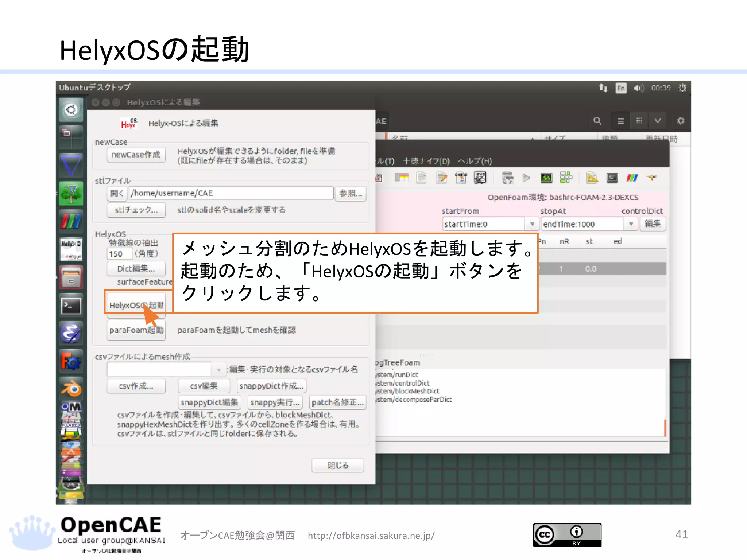
Task: Click the stl path field /home/username/CAE
Action: click(x=231, y=193)
